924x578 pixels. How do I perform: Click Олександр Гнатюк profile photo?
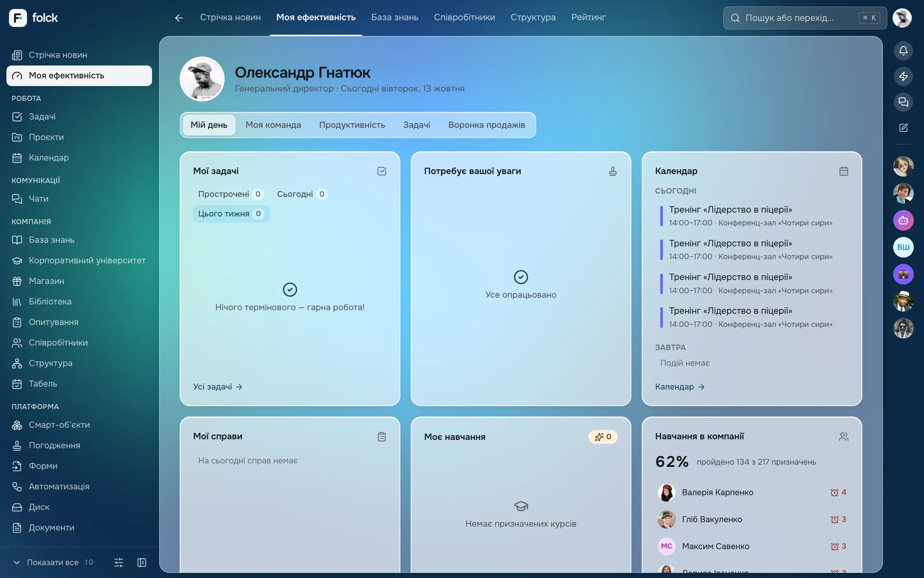[202, 79]
